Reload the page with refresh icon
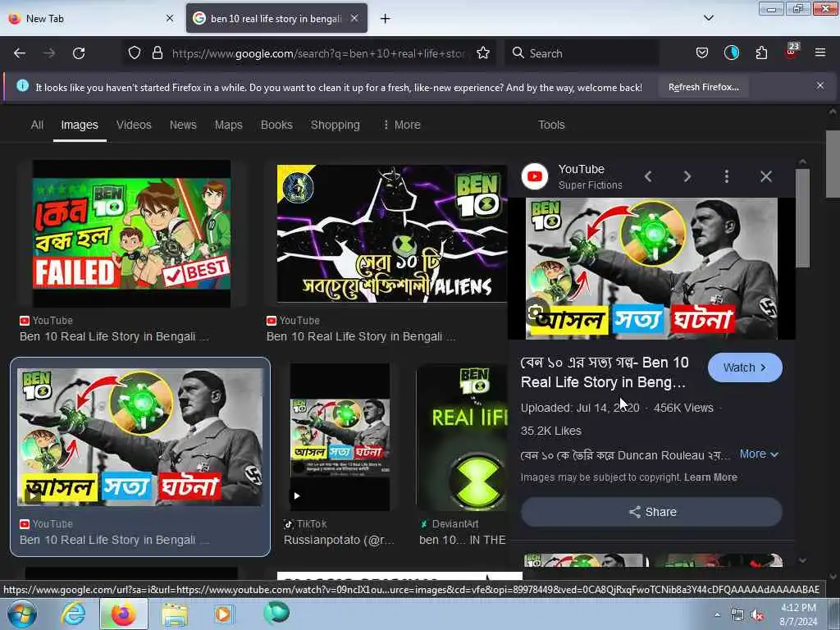The image size is (840, 630). pos(79,53)
